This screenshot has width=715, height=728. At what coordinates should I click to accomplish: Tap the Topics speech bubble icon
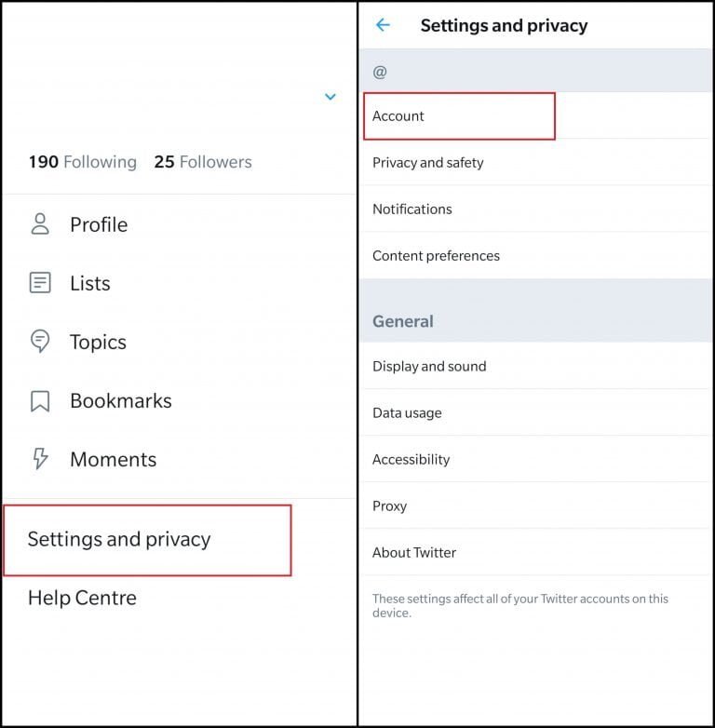[x=40, y=342]
